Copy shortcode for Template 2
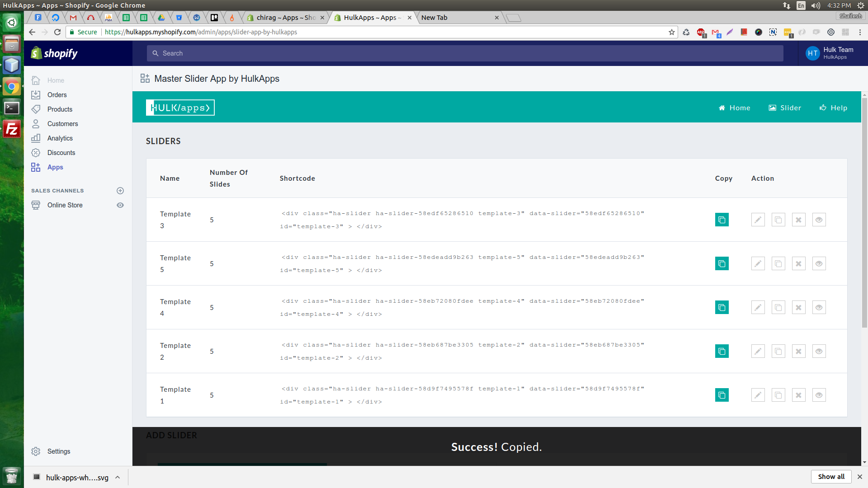This screenshot has width=868, height=488. [x=722, y=351]
